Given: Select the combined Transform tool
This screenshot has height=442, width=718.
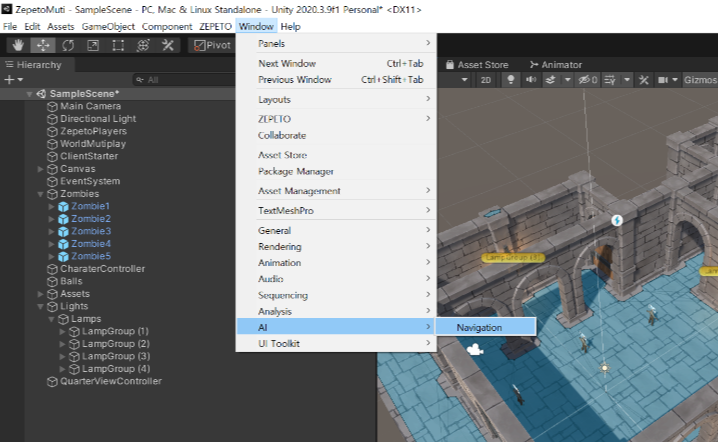Looking at the screenshot, I should (143, 45).
